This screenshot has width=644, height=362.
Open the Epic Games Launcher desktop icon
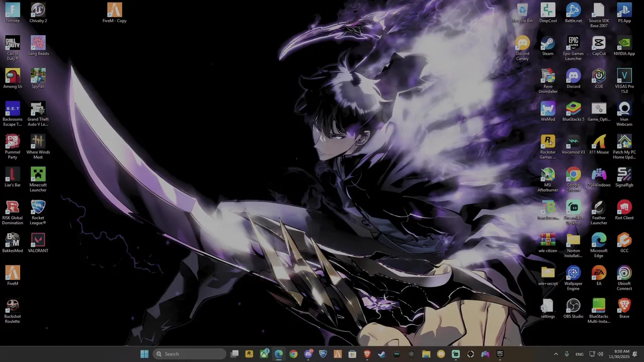(x=573, y=48)
